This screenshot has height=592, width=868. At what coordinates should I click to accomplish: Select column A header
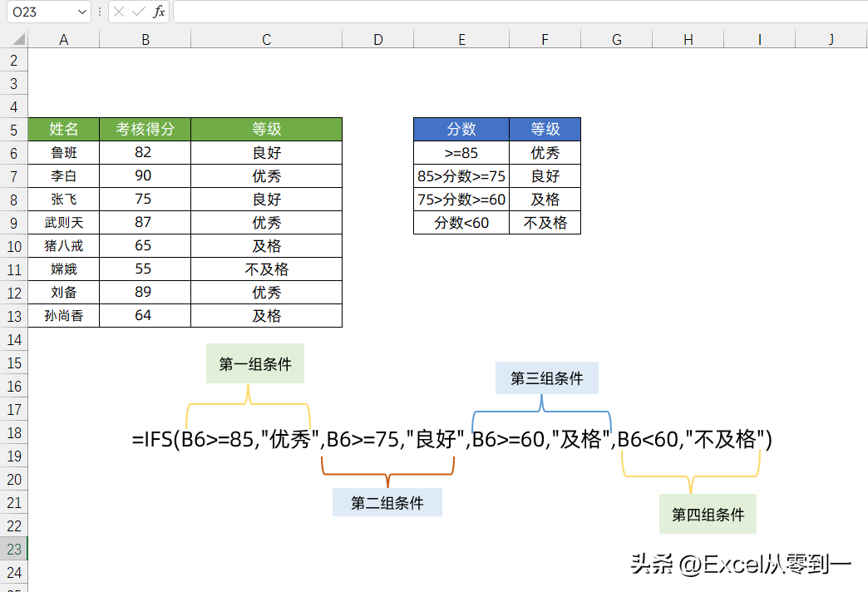tap(64, 39)
